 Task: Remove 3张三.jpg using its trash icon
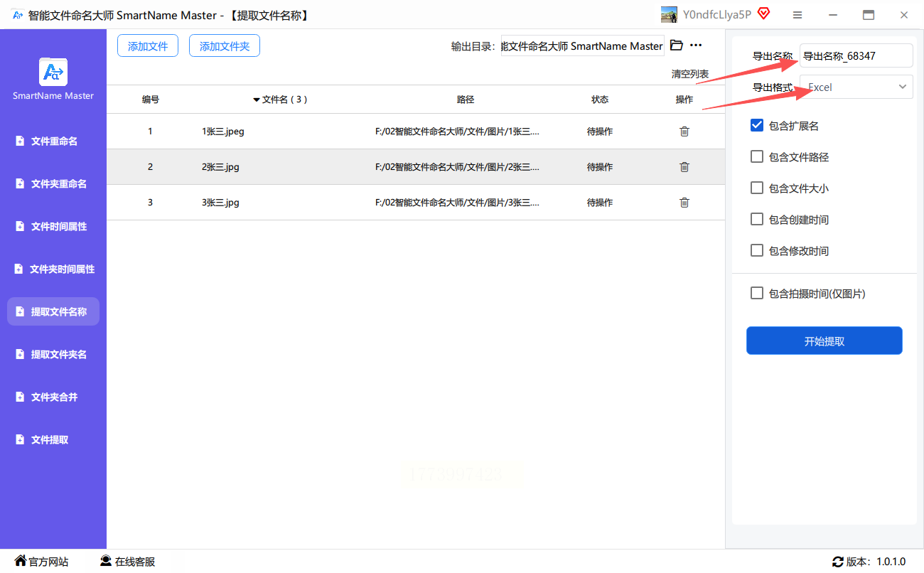[684, 203]
